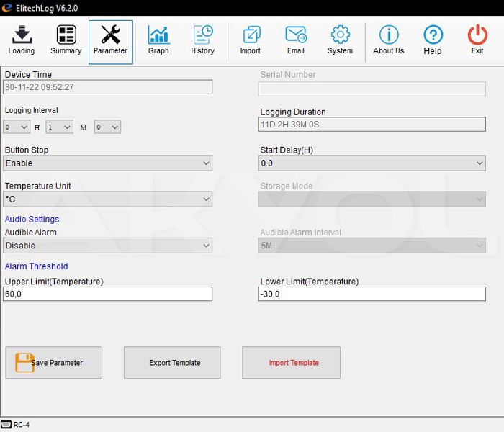
Task: Click the Serial Number field
Action: tap(372, 89)
